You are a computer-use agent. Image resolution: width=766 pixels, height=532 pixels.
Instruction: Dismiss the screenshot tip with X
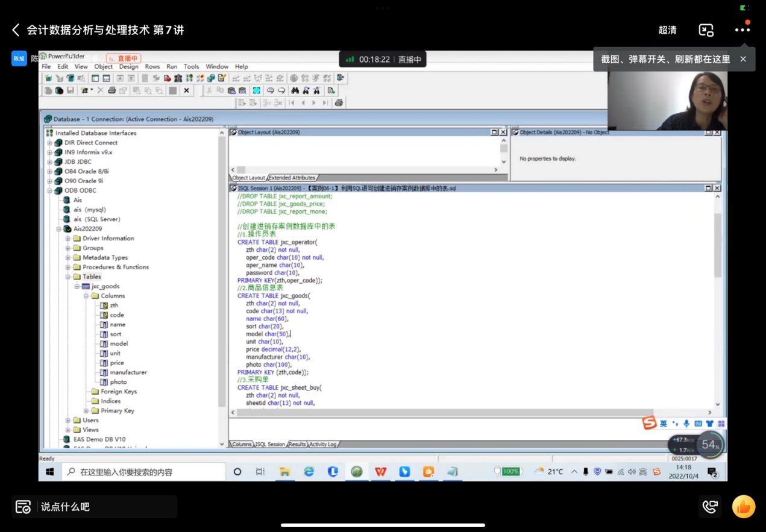(x=743, y=59)
